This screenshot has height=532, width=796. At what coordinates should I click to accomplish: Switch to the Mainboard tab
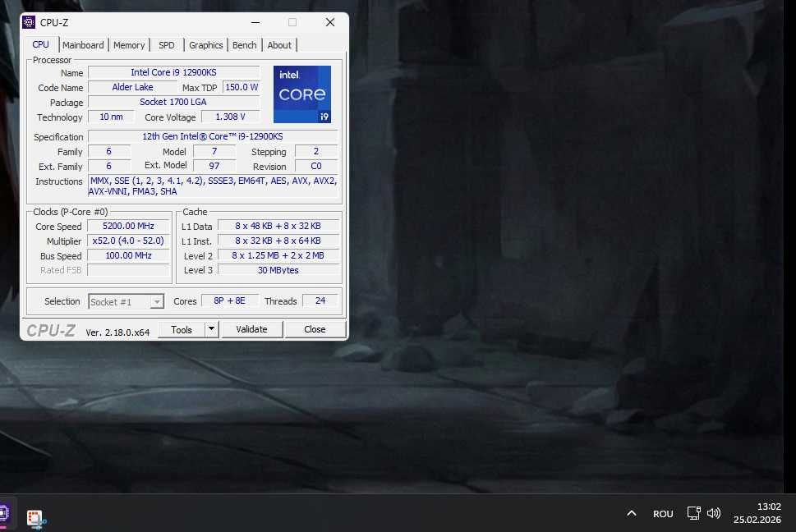click(x=83, y=45)
